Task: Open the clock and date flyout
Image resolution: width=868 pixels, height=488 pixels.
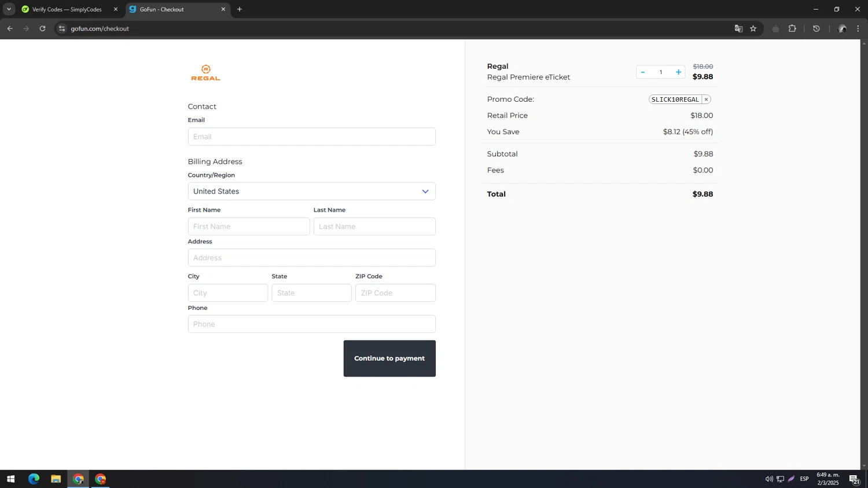Action: pyautogui.click(x=828, y=479)
